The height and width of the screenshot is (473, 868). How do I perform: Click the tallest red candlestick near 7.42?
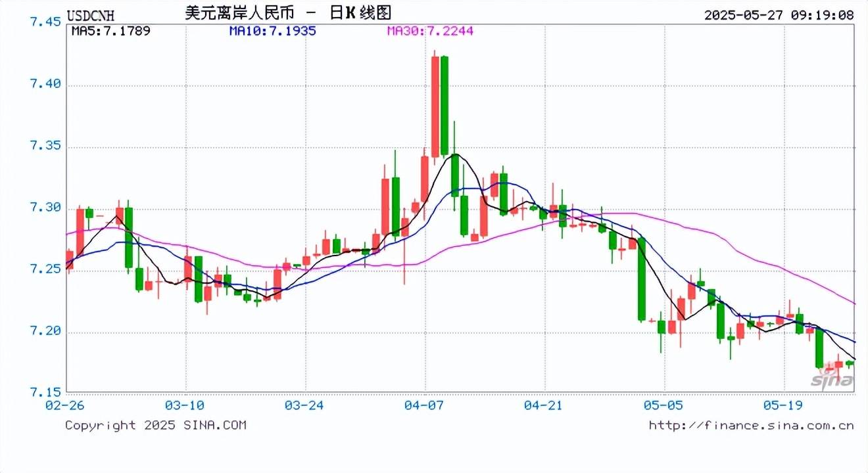pos(435,106)
